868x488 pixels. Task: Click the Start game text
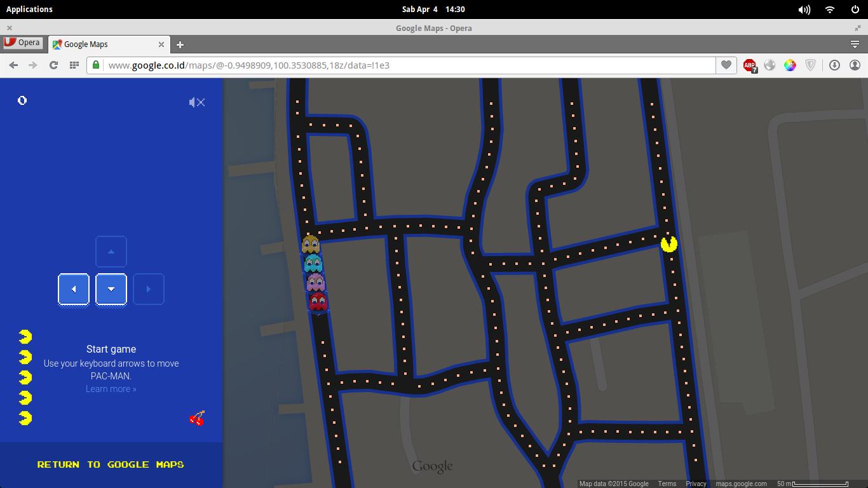[111, 349]
